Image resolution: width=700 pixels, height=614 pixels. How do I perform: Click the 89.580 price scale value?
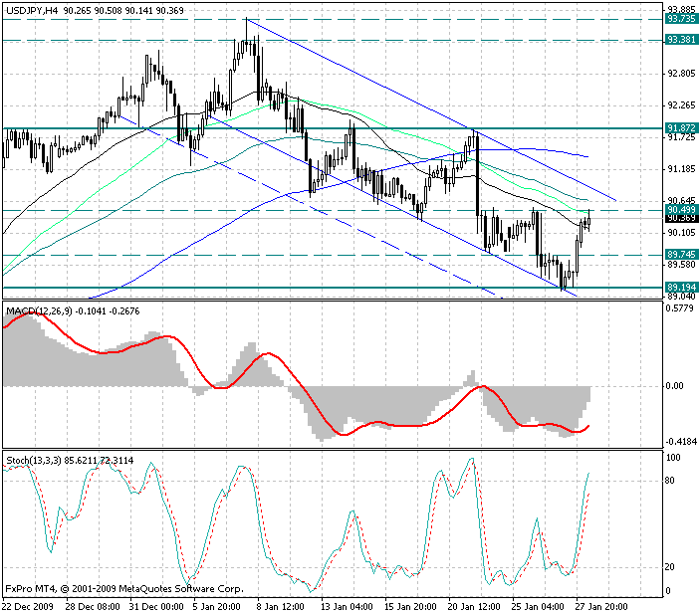682,265
